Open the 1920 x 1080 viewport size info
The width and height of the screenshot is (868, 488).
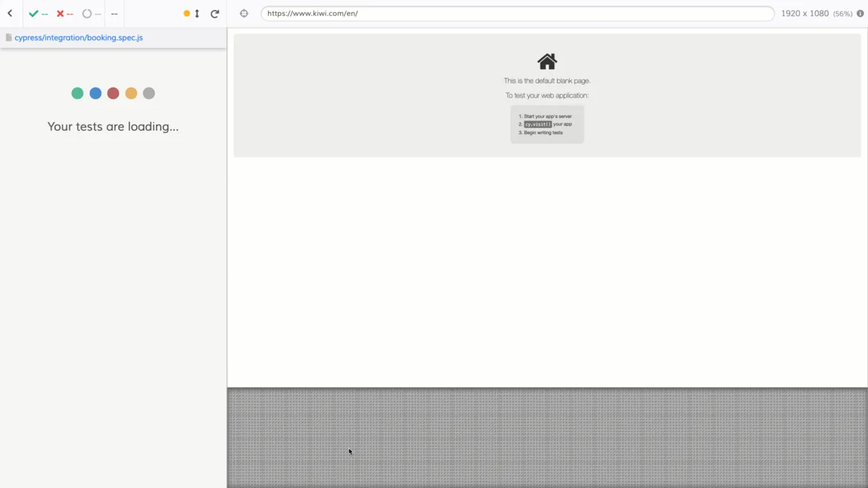pos(805,14)
